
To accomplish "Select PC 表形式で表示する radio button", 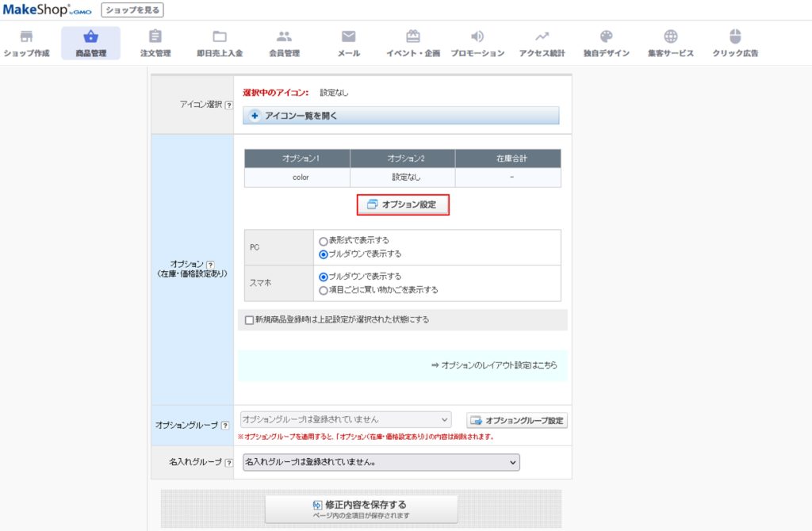I will pyautogui.click(x=323, y=241).
